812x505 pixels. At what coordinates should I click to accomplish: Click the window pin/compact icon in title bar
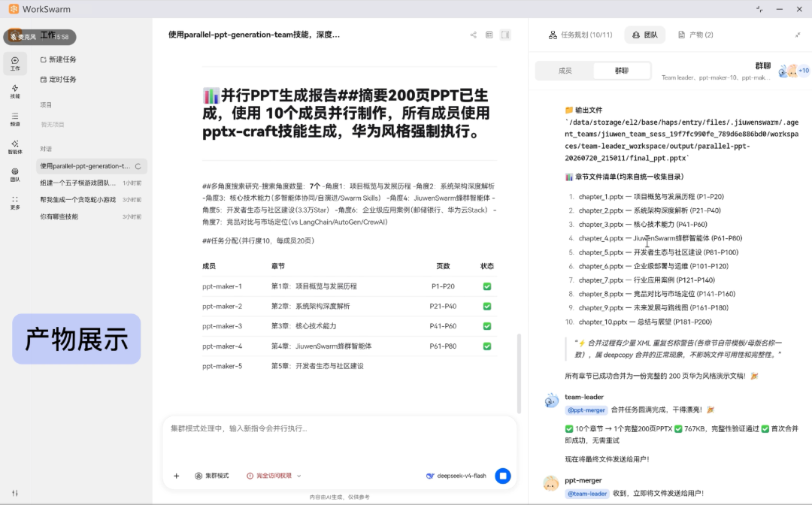759,9
